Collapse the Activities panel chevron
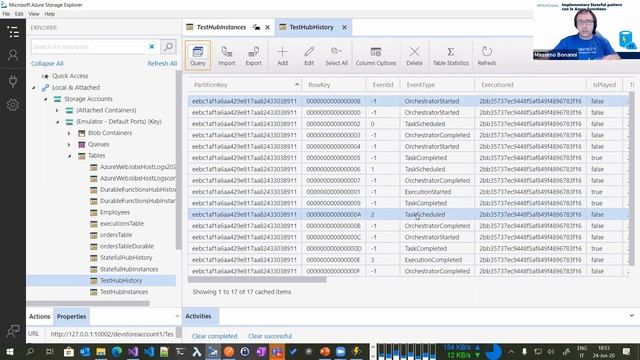Image resolution: width=640 pixels, height=360 pixels. pyautogui.click(x=631, y=316)
